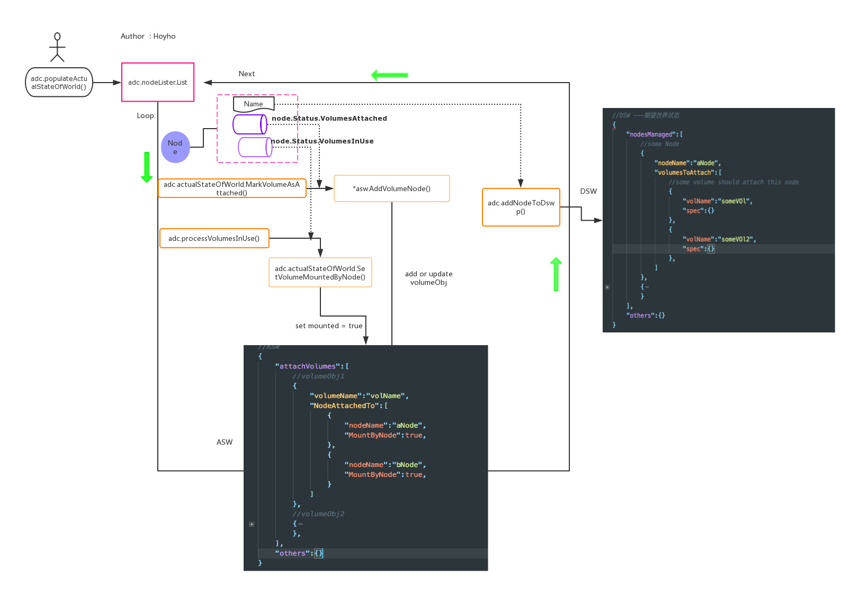Select the green left arrow near Next
Image resolution: width=868 pixels, height=604 pixels.
click(389, 75)
